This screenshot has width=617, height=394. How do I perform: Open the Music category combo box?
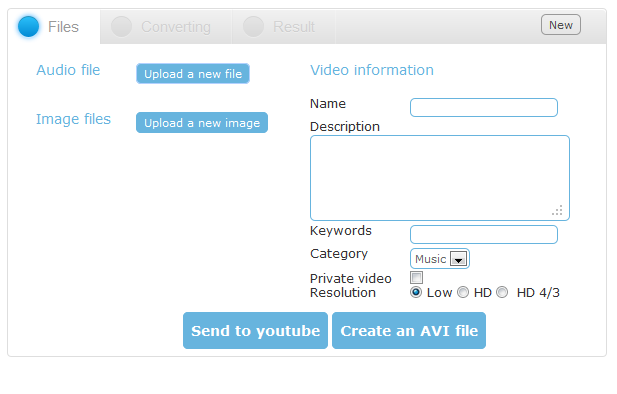point(440,259)
